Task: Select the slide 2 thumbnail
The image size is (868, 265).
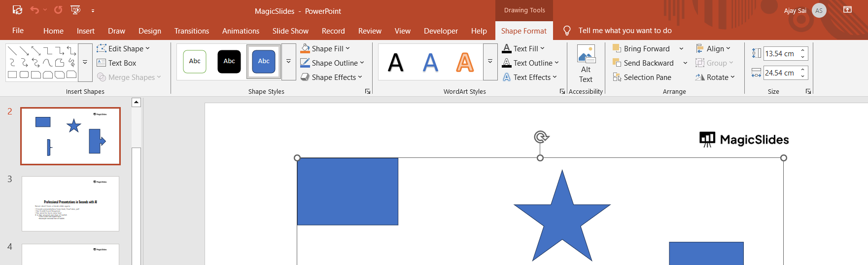Action: click(70, 136)
